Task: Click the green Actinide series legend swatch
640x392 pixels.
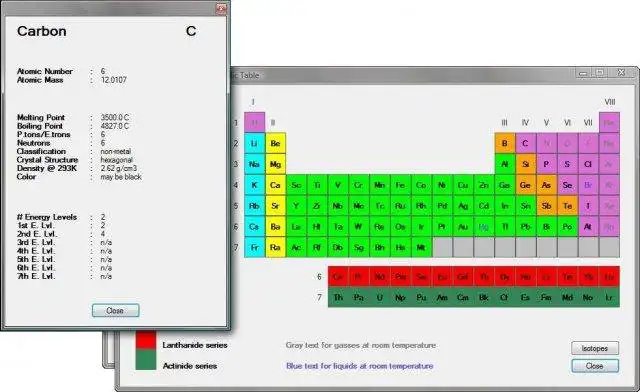Action: (146, 360)
